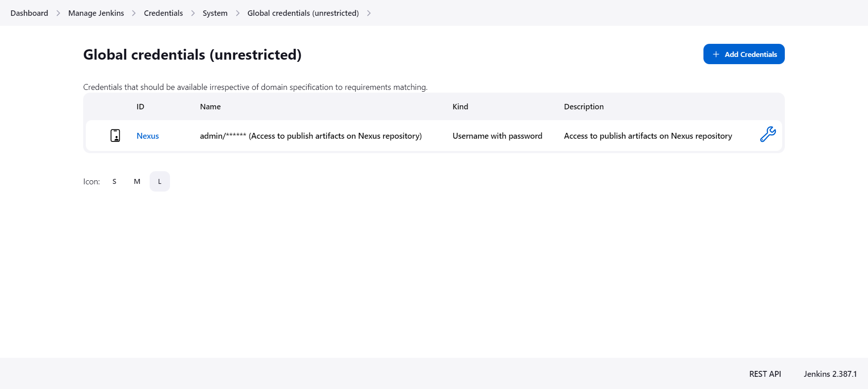
Task: Click the Nexus description cell text
Action: (x=648, y=136)
